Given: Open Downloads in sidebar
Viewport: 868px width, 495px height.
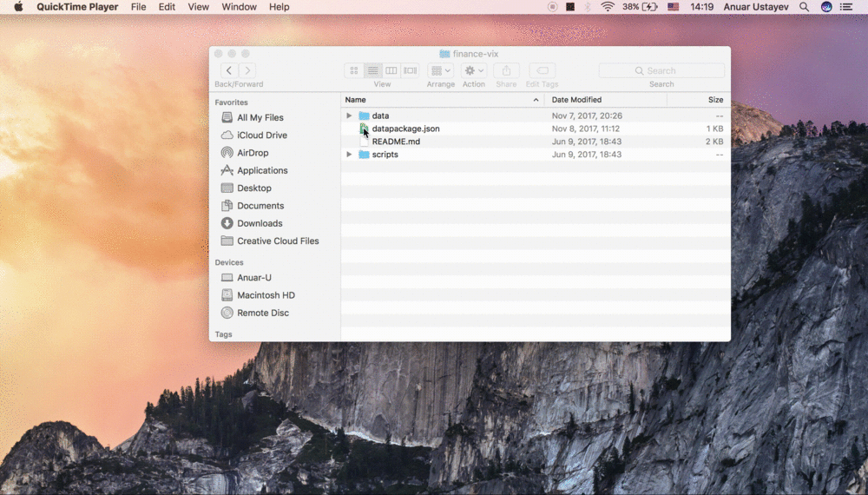Looking at the screenshot, I should tap(260, 223).
